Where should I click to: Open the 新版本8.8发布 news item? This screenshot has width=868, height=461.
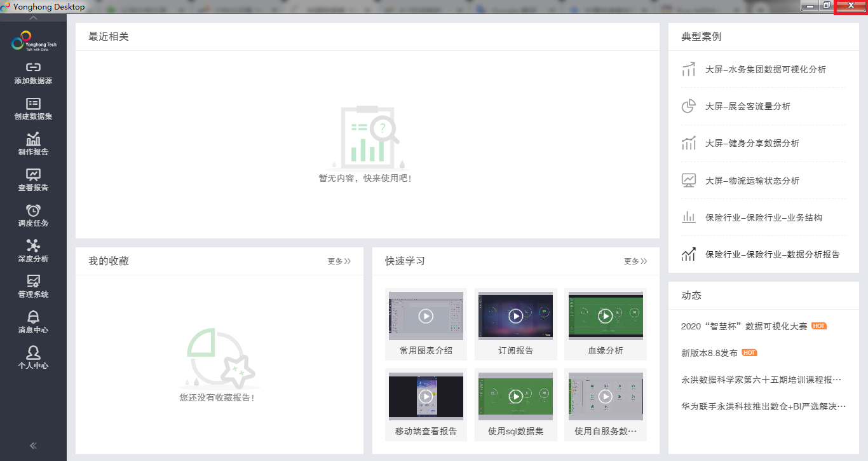coord(709,353)
